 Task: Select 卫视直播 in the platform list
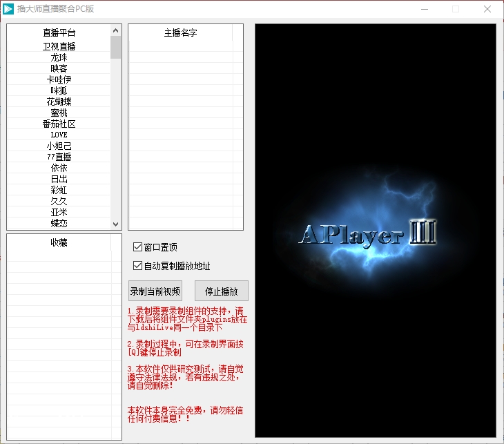59,46
